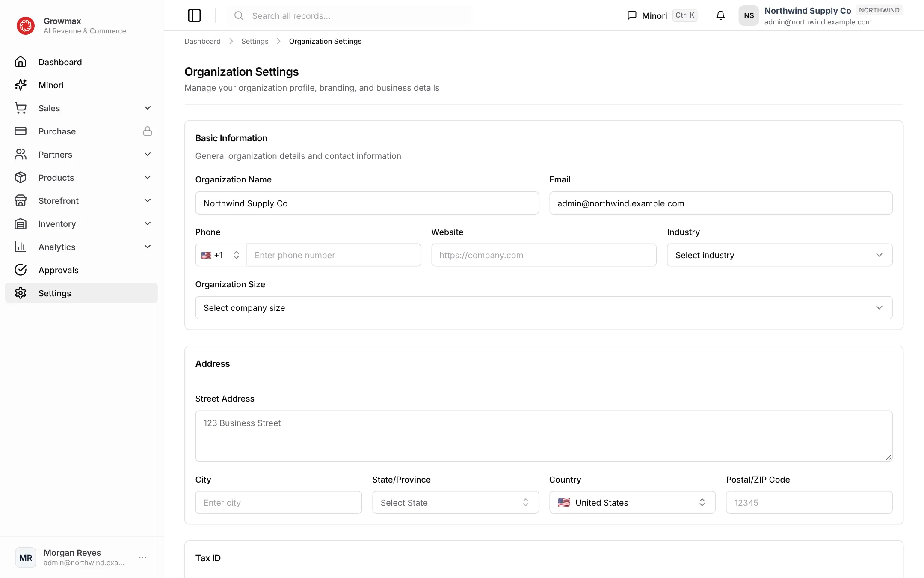Viewport: 924px width, 578px height.
Task: Expand the Analytics menu chevron
Action: 148,247
